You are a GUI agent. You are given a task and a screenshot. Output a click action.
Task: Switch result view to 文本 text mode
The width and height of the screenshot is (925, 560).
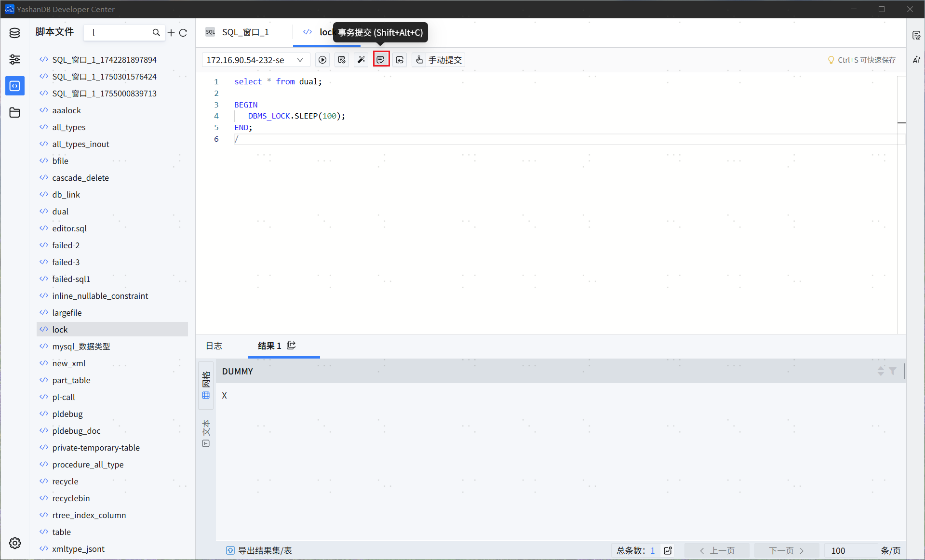206,433
